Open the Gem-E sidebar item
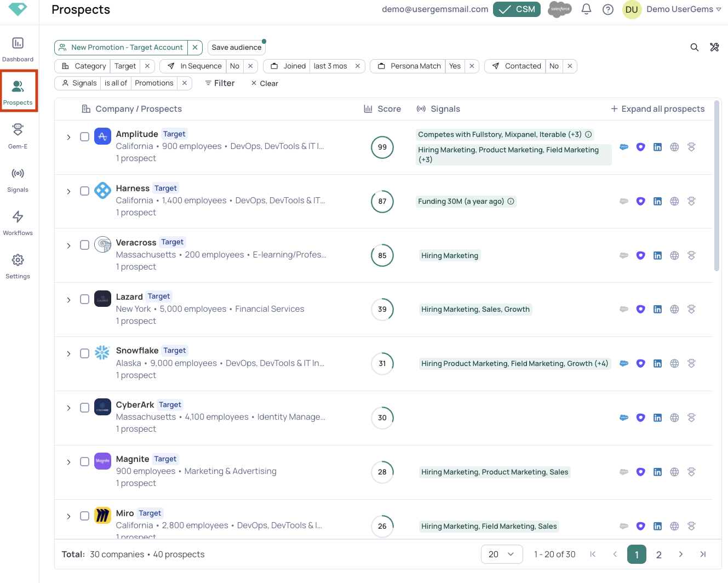Viewport: 728px width, 583px height. pyautogui.click(x=18, y=136)
